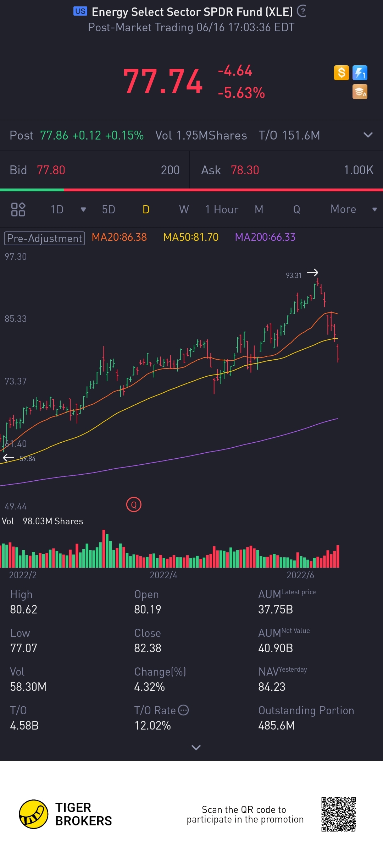Tap the blue lightning bolt icon
This screenshot has width=383, height=868.
point(360,73)
